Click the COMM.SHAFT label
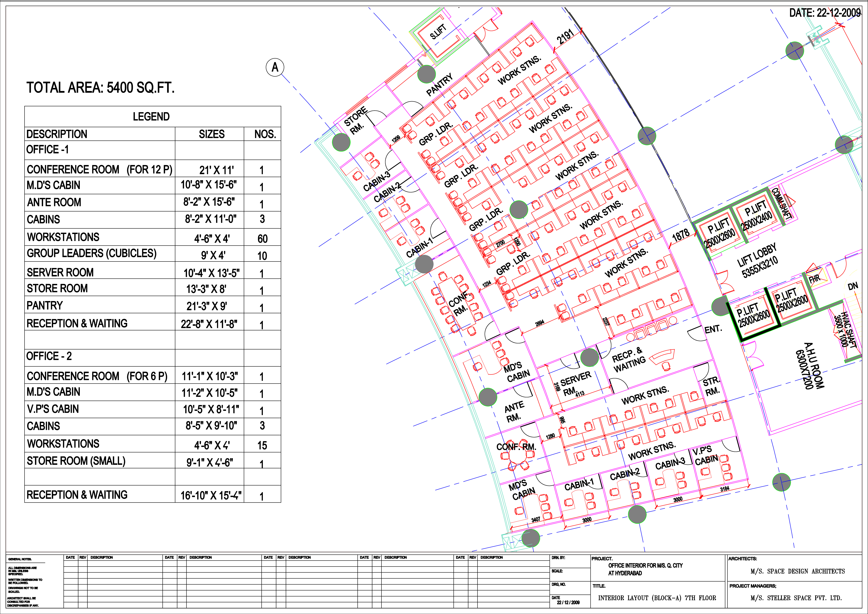 (x=781, y=203)
